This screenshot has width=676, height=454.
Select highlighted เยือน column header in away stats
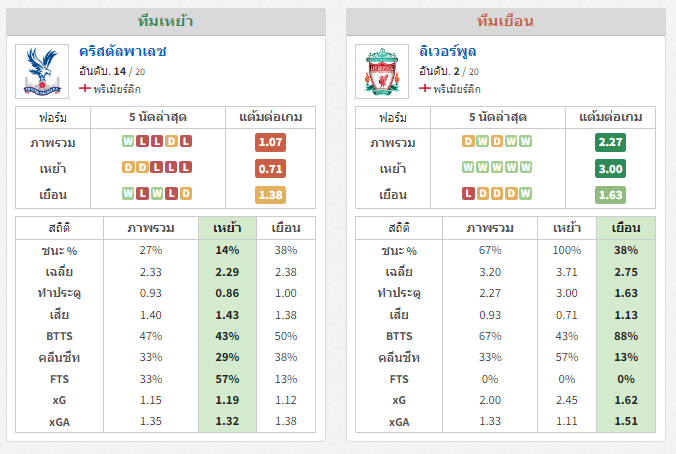pyautogui.click(x=626, y=228)
